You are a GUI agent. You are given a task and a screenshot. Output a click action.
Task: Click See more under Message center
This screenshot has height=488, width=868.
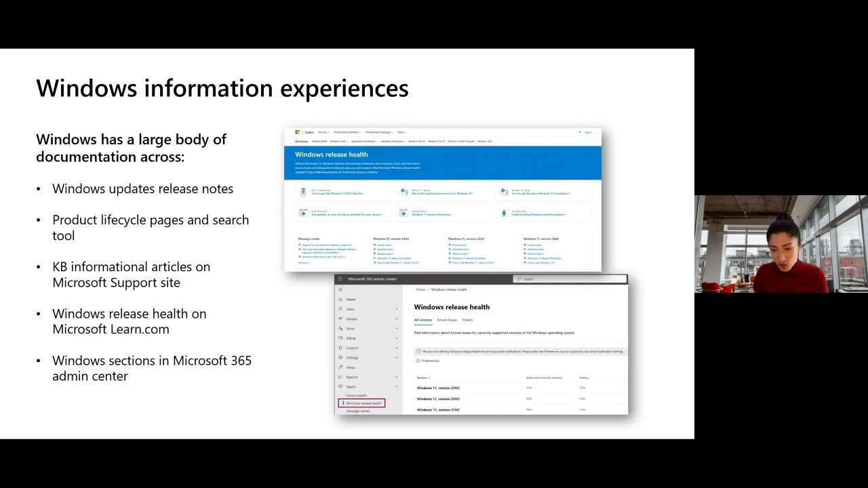click(303, 262)
